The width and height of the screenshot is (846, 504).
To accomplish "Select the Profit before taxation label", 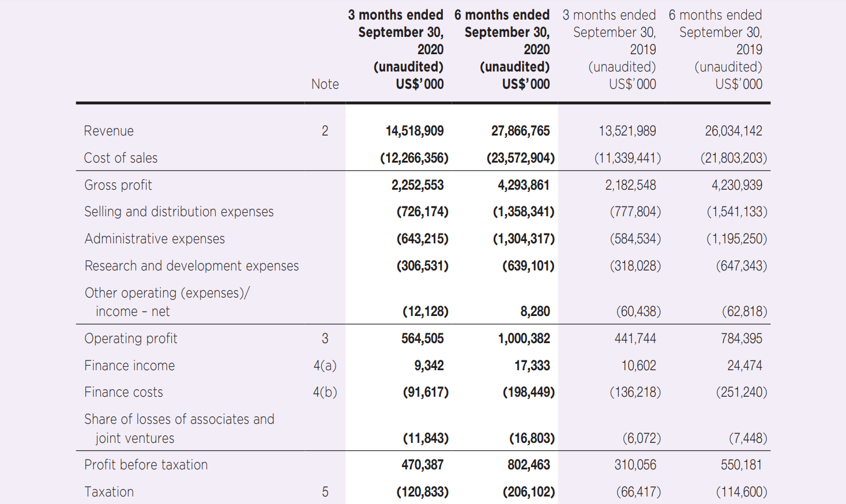I will point(146,465).
